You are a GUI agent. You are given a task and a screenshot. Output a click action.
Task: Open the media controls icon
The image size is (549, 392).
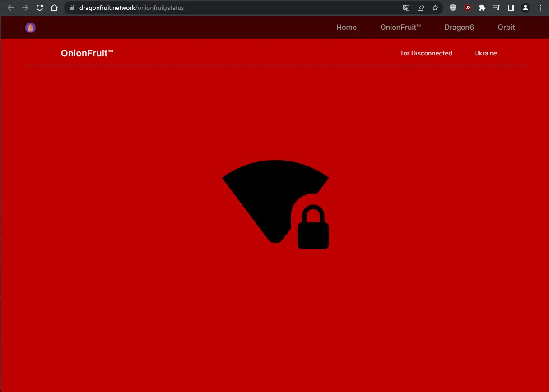(x=497, y=8)
